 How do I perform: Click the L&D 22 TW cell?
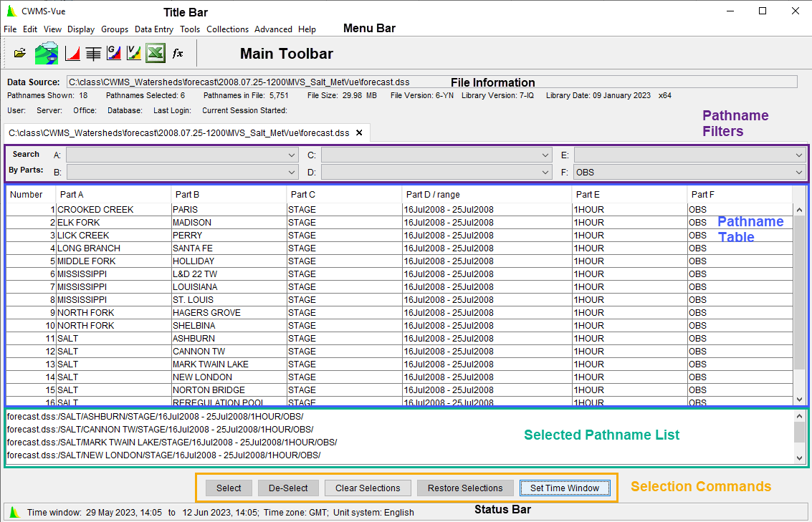pyautogui.click(x=229, y=274)
